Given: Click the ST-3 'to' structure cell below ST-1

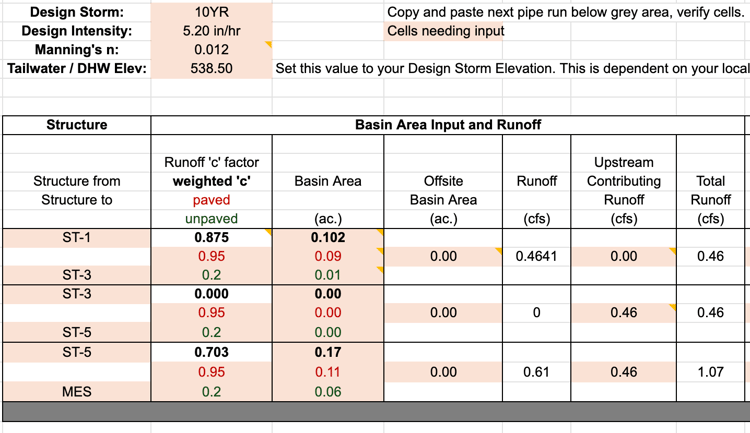Looking at the screenshot, I should click(77, 275).
